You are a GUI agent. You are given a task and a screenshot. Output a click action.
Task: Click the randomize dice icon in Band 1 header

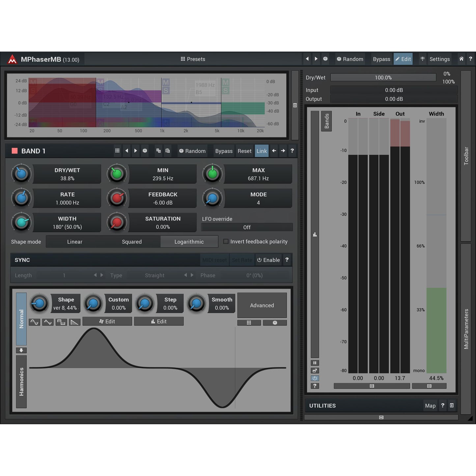(145, 151)
